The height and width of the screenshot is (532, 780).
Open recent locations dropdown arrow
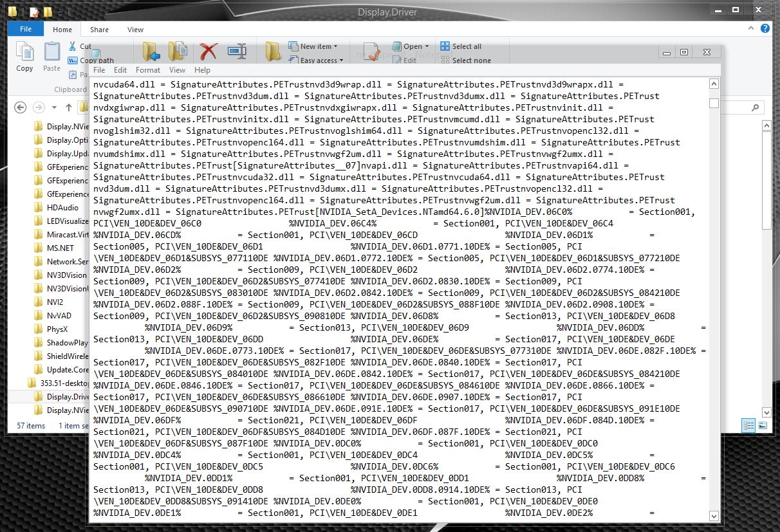point(54,107)
